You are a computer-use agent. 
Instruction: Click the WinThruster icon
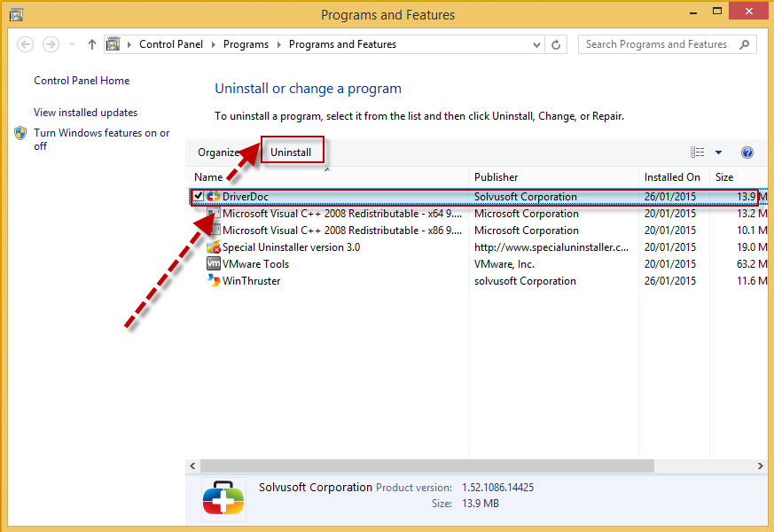[x=214, y=280]
